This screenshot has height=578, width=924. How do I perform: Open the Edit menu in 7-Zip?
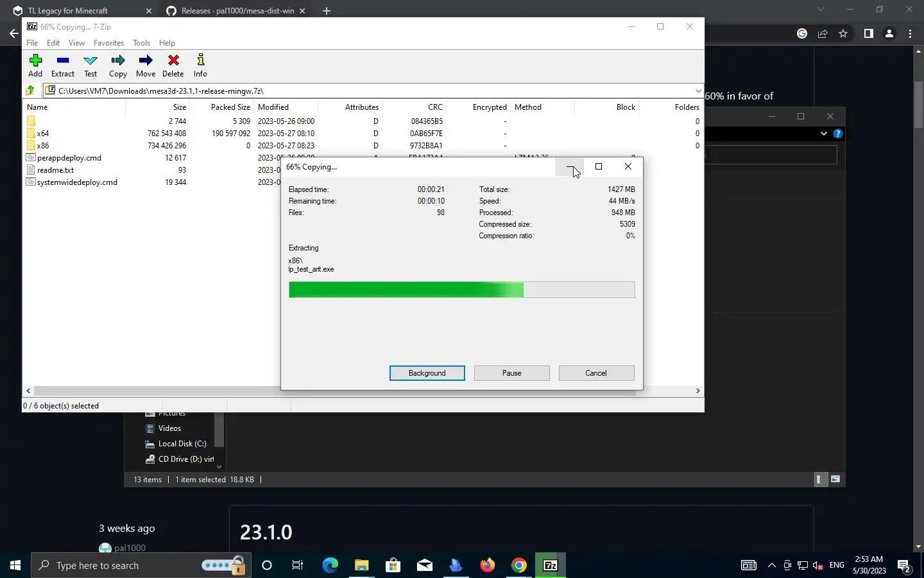point(53,43)
